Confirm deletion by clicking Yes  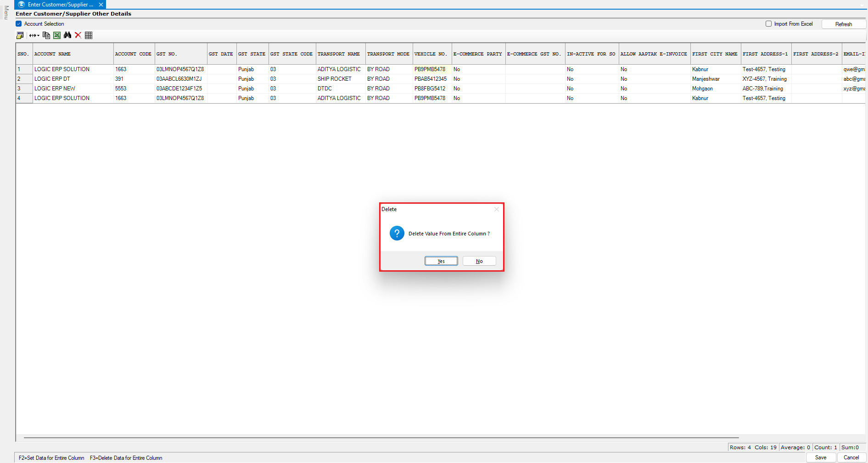[x=441, y=261]
